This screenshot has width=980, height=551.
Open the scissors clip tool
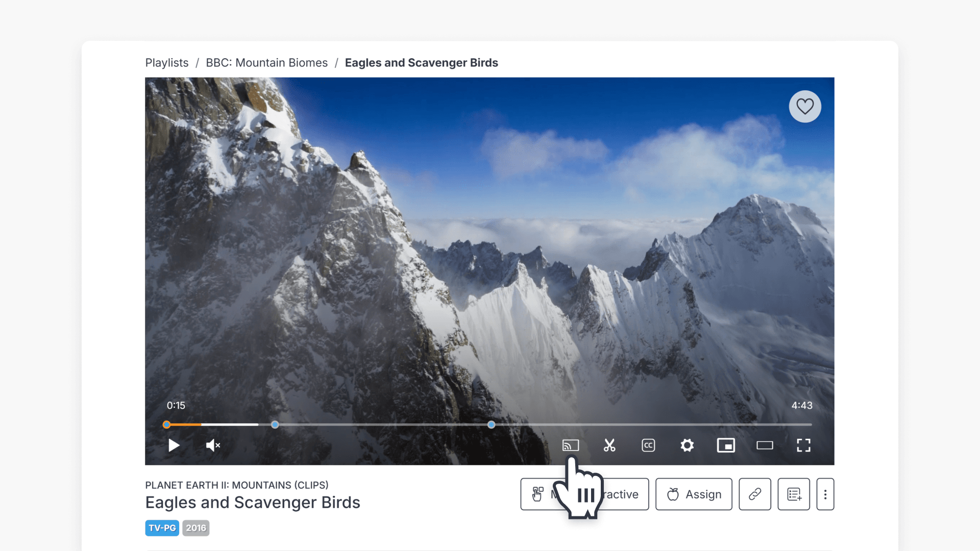pyautogui.click(x=609, y=445)
